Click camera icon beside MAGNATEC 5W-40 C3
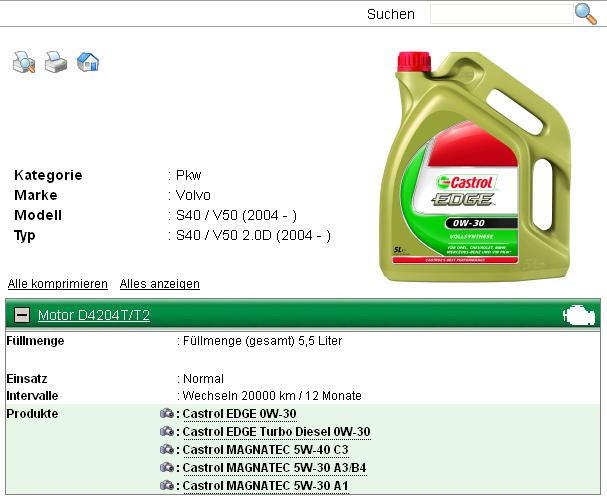This screenshot has height=499, width=607. pos(167,449)
